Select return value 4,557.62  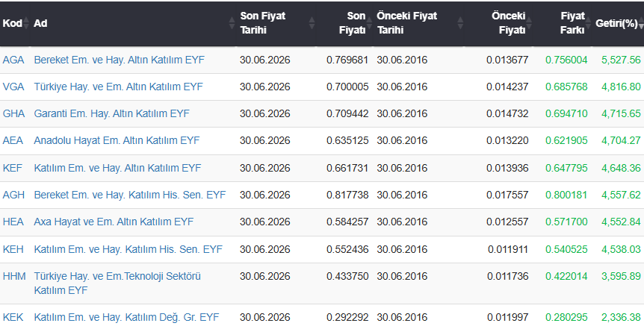tap(621, 195)
